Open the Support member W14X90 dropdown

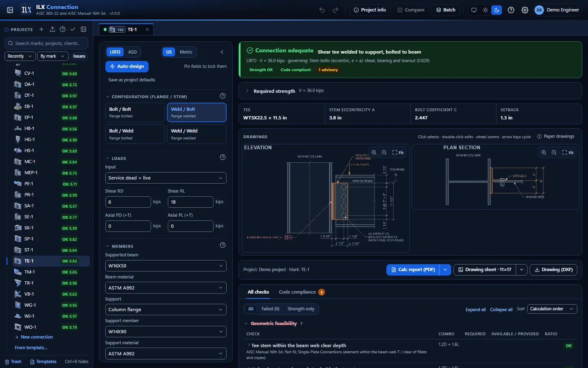166,332
